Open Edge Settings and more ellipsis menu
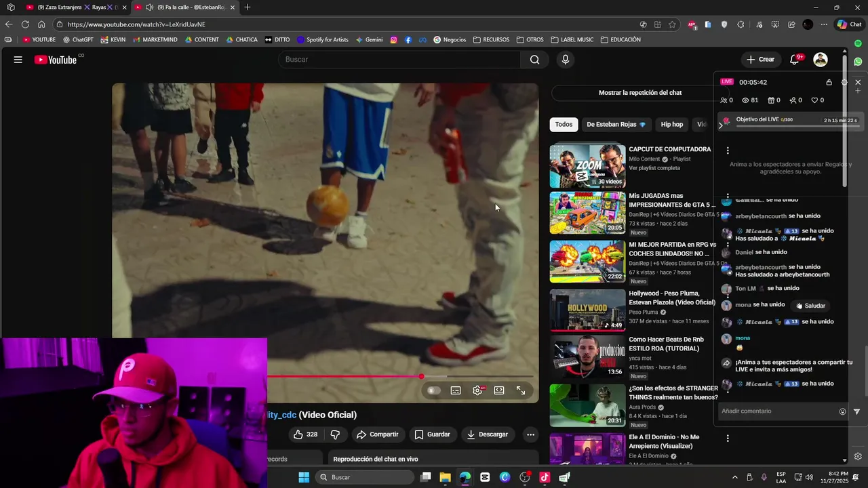Screen dimensions: 868x488 click(824, 24)
